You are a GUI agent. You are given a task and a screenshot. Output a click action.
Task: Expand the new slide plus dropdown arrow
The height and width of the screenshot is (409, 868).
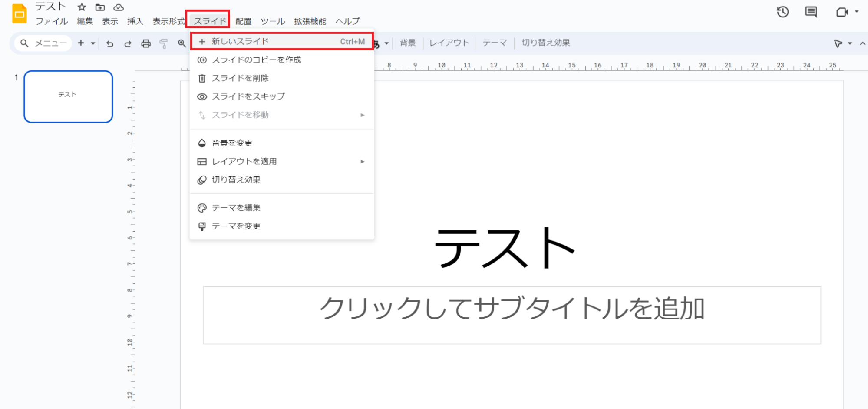[93, 43]
